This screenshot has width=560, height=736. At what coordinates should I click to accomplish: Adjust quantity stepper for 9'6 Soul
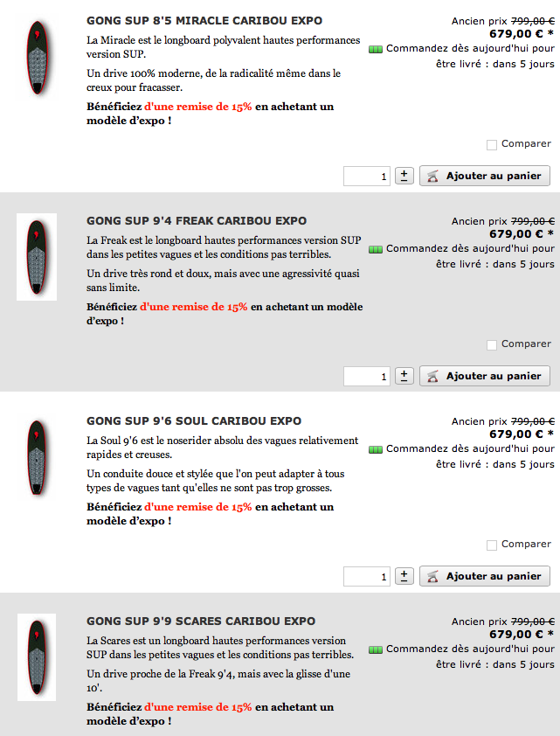pyautogui.click(x=404, y=575)
